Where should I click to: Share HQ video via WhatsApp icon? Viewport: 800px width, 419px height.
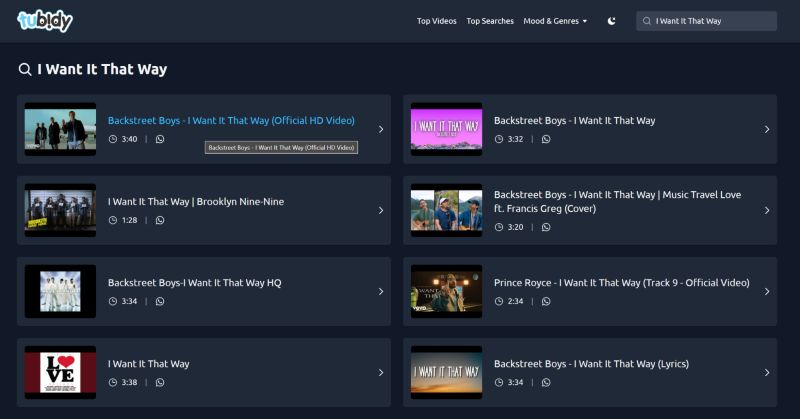pos(160,301)
